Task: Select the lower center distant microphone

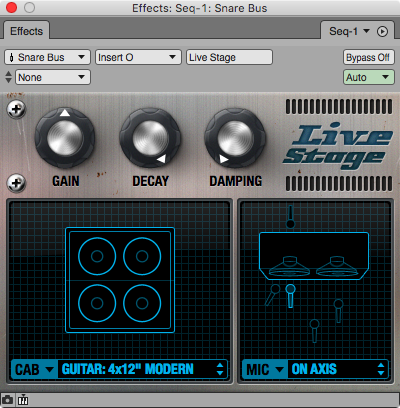Action: pos(314,330)
